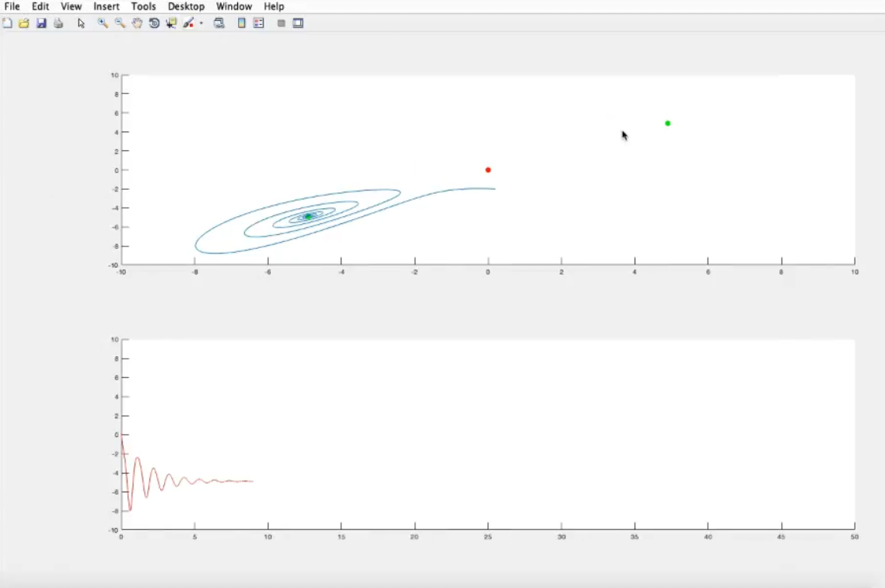Viewport: 885px width, 588px height.
Task: Click the Open File folder icon
Action: [x=24, y=23]
